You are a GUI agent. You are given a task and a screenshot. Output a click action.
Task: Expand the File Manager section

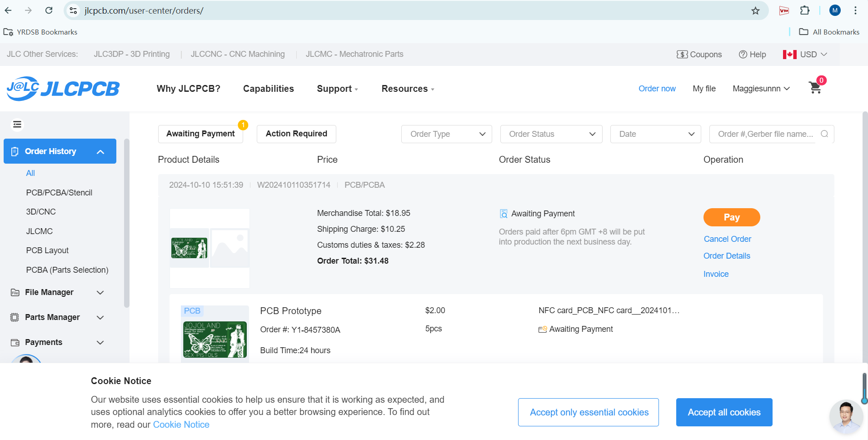click(58, 292)
